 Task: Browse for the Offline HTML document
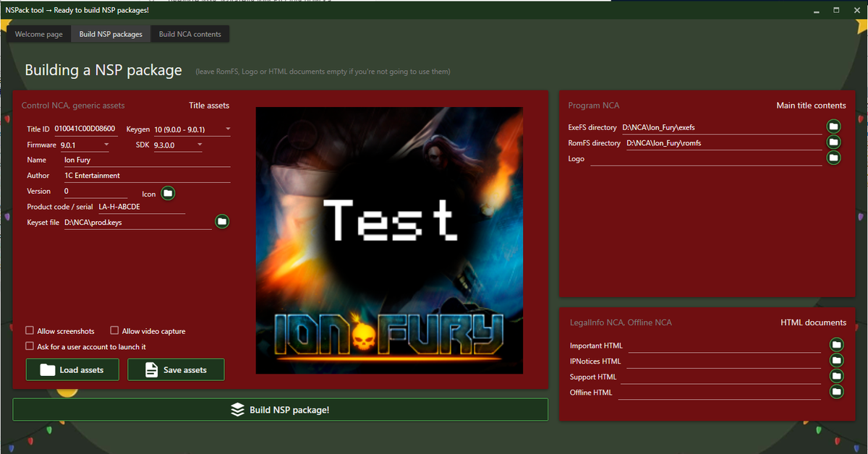(x=837, y=392)
